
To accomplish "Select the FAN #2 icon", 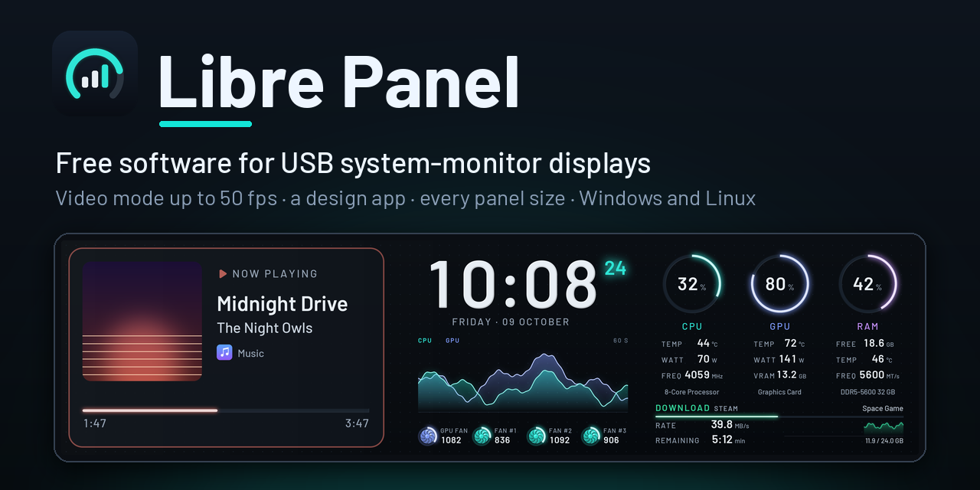I will tap(537, 436).
